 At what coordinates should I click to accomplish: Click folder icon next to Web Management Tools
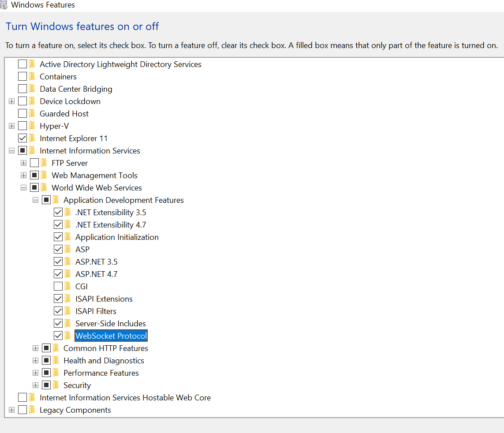pos(44,175)
